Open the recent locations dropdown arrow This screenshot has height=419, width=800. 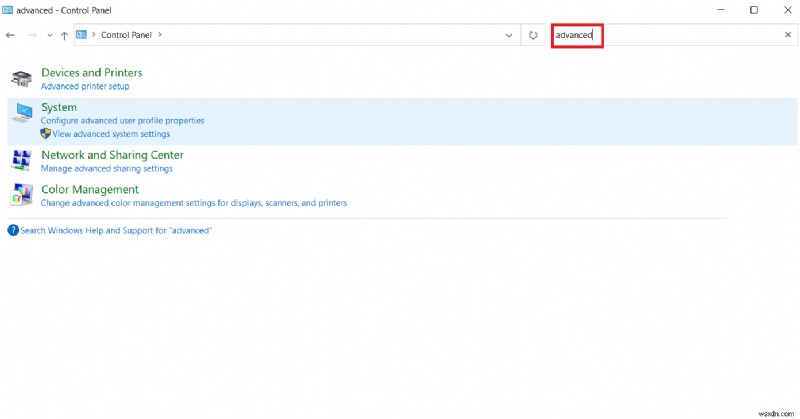49,35
